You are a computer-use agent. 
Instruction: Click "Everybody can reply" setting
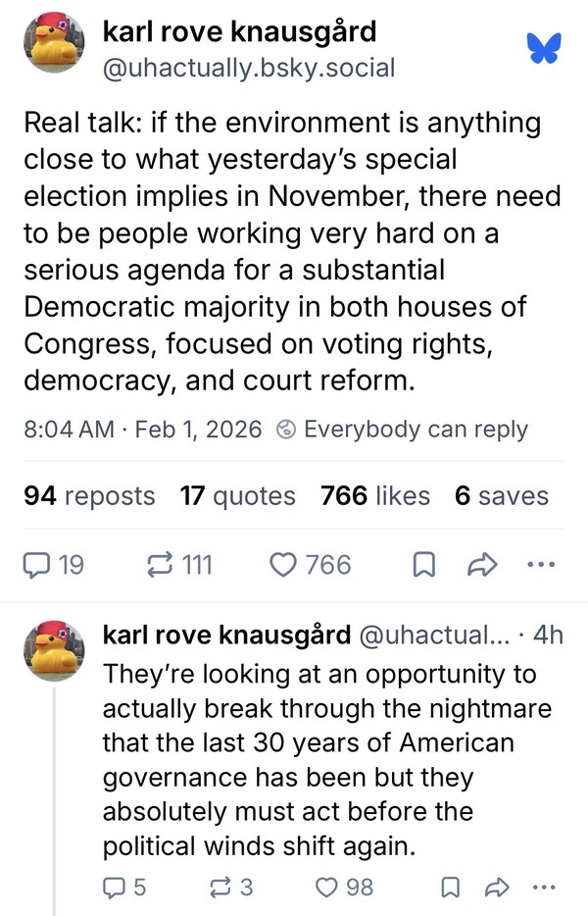click(x=402, y=430)
